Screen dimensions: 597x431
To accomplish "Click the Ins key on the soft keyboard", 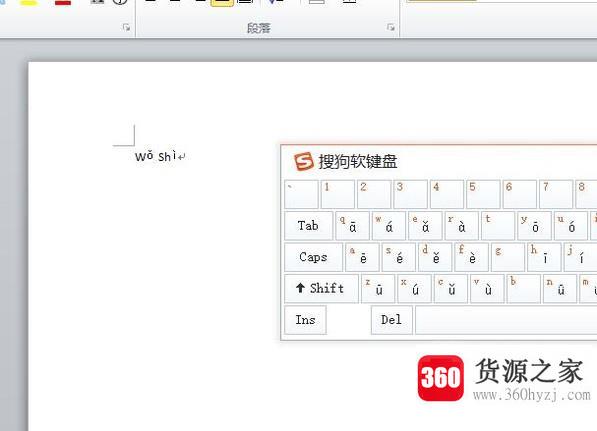I will 305,320.
